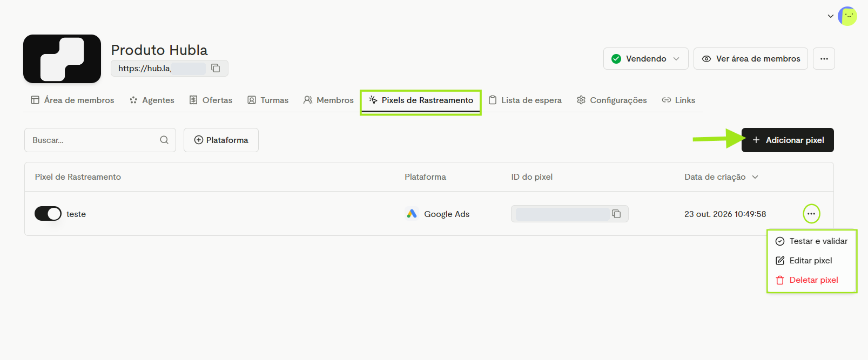Click the teste pixel name
The width and height of the screenshot is (868, 360).
pyautogui.click(x=76, y=214)
